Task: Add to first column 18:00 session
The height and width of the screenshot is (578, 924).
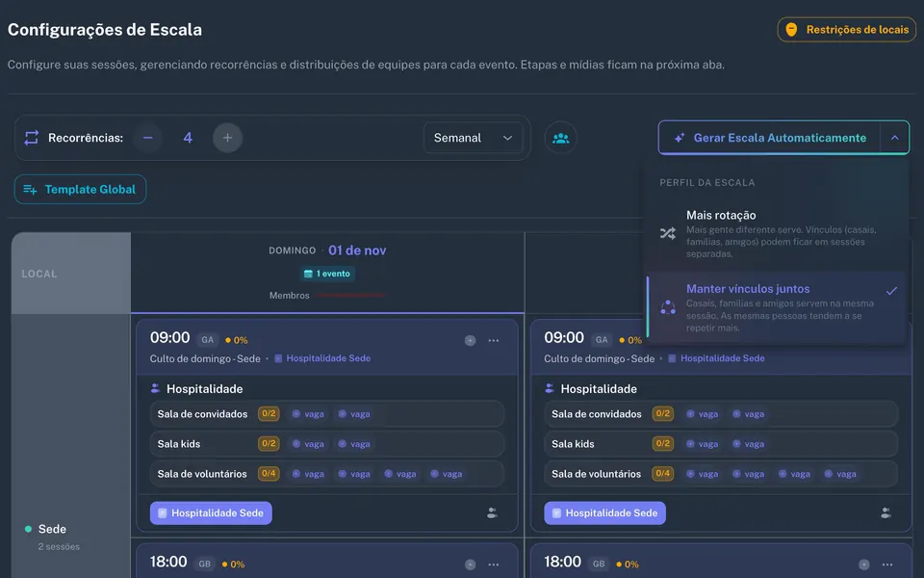Action: (x=470, y=565)
